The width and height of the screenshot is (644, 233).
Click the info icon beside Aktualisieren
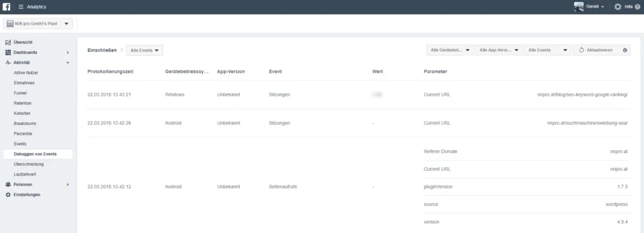pos(625,50)
